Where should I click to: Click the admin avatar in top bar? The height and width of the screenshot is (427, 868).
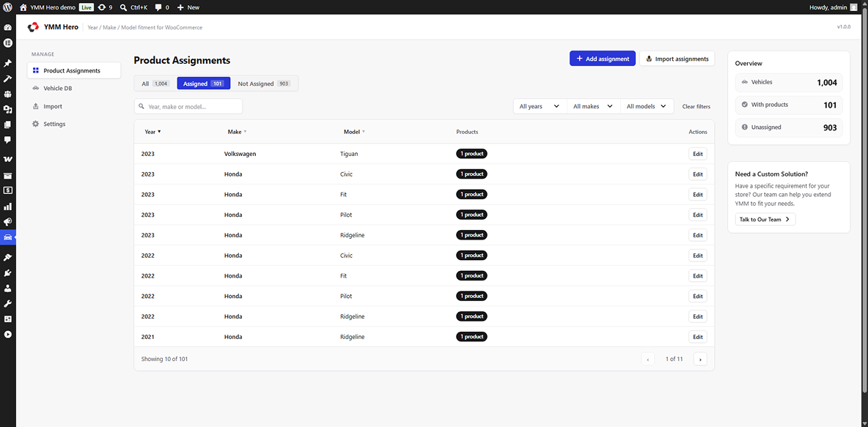tap(853, 7)
